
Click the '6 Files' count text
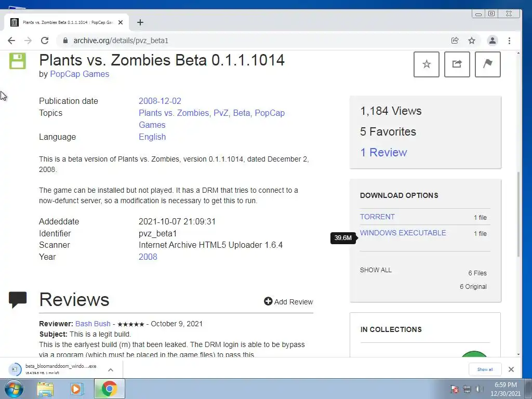477,273
